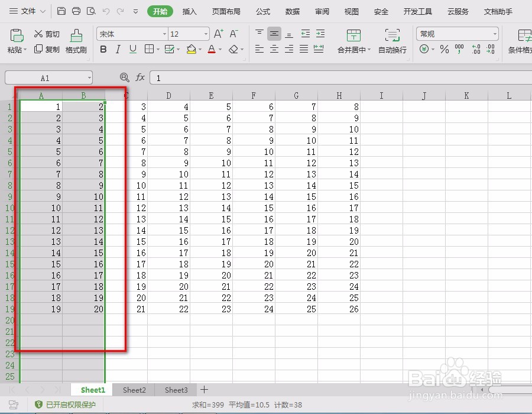Expand quick access toolbar customize arrow
This screenshot has width=532, height=414.
[x=135, y=12]
